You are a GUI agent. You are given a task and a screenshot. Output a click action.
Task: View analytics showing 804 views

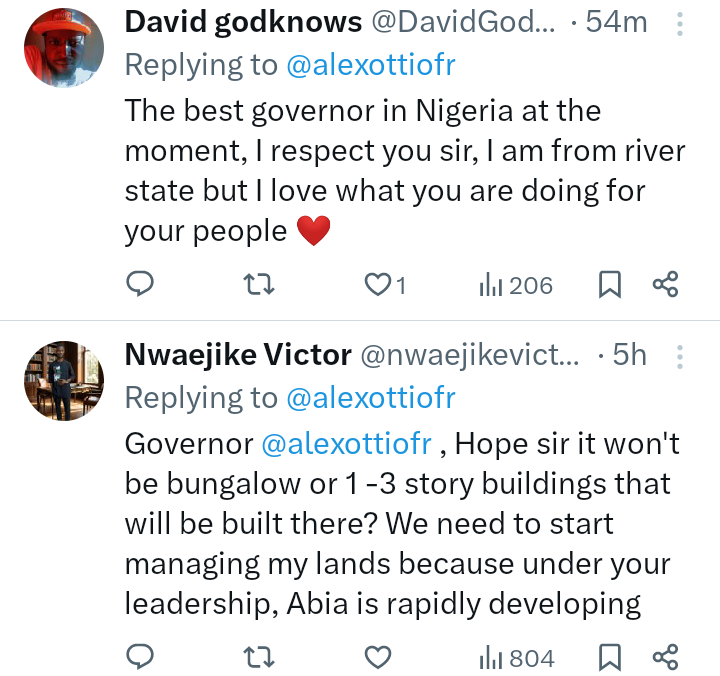[x=516, y=657]
